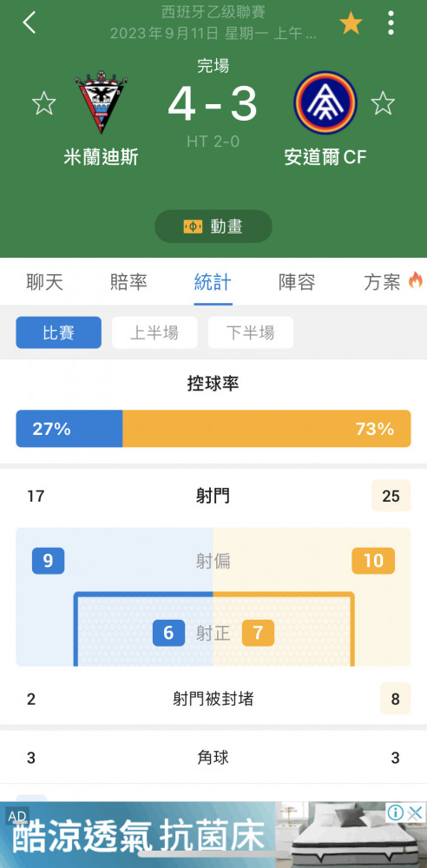Switch to the 聊天 tab
Screen dimensions: 427x868
(x=45, y=282)
